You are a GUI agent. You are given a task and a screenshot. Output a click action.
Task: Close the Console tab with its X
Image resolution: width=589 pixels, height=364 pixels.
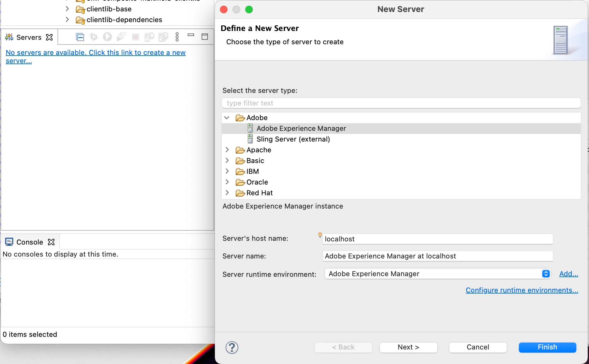coord(51,242)
